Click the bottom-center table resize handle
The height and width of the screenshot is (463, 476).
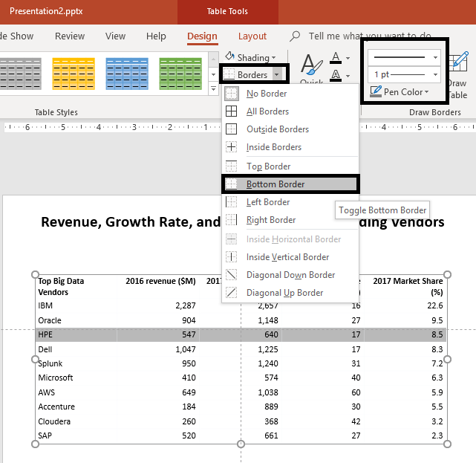coord(241,444)
